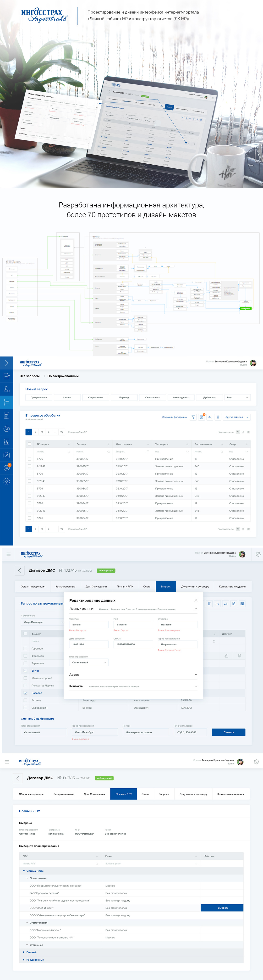The image size is (263, 980).
Task: Click the Смена плана button
Action: point(152,397)
